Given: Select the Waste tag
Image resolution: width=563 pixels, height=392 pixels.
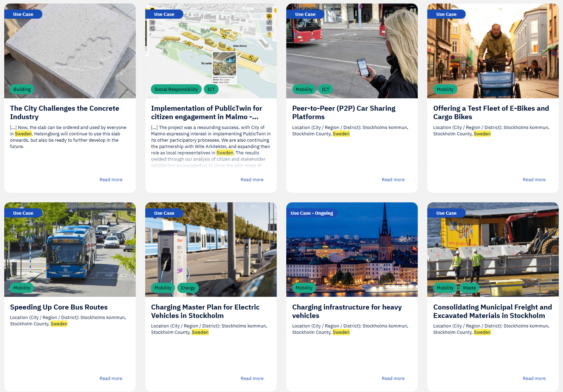Looking at the screenshot, I should click(470, 288).
